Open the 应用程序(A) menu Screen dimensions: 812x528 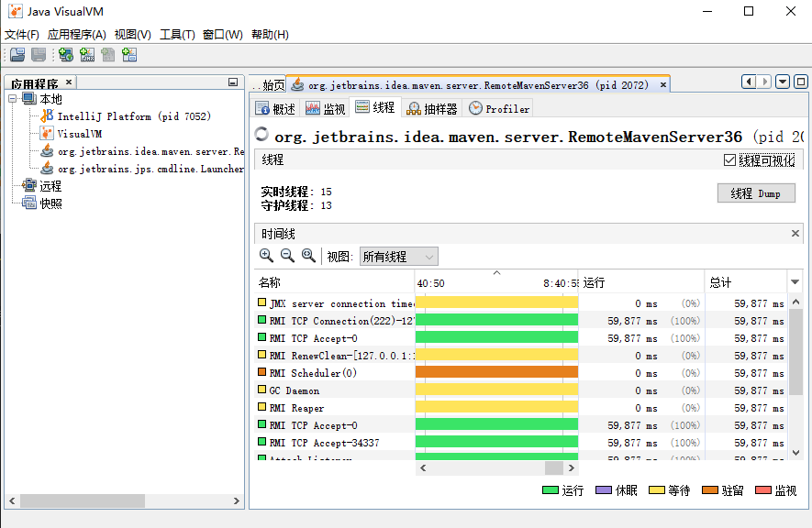pyautogui.click(x=77, y=35)
